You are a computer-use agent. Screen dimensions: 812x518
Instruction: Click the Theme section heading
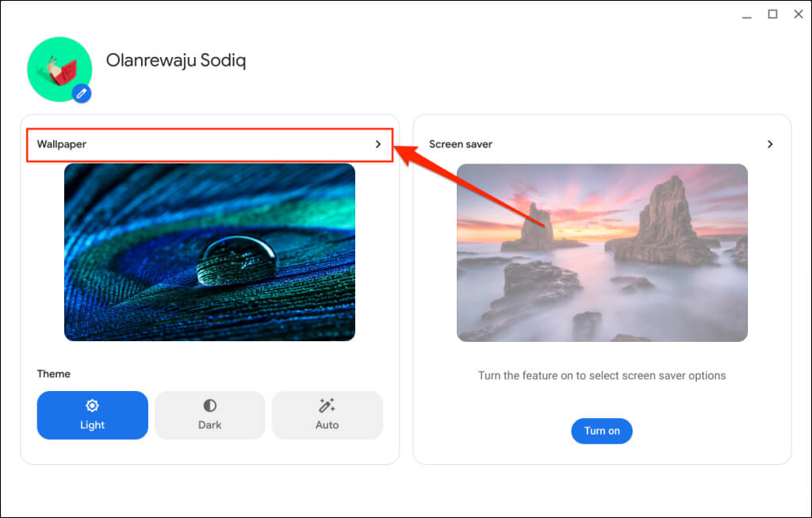[x=54, y=374]
